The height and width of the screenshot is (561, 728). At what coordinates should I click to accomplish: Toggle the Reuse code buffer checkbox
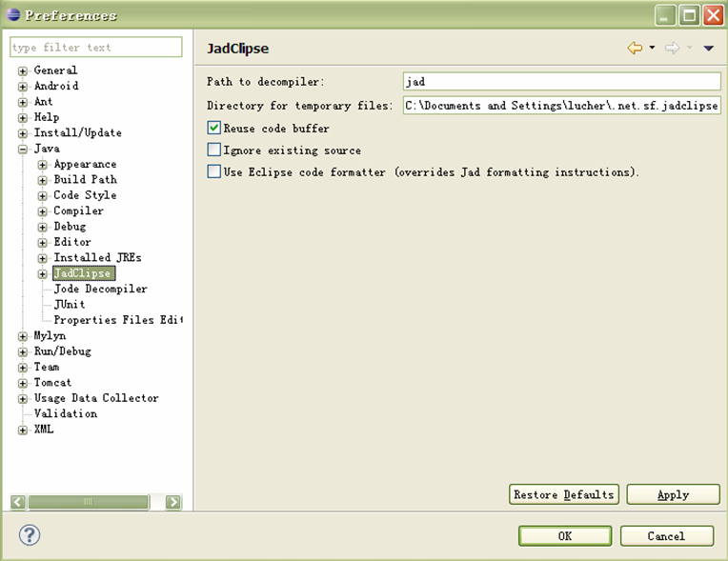[214, 128]
